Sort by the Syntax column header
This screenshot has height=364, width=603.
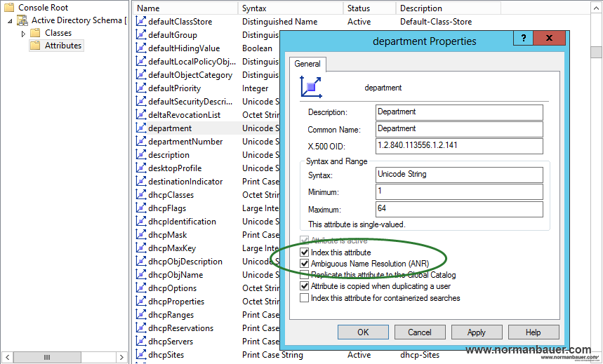pos(291,8)
